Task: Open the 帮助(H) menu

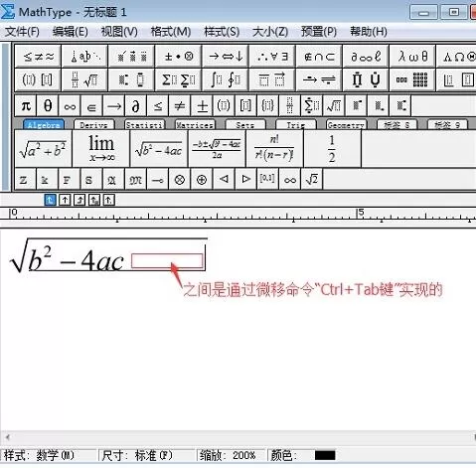Action: [x=369, y=32]
